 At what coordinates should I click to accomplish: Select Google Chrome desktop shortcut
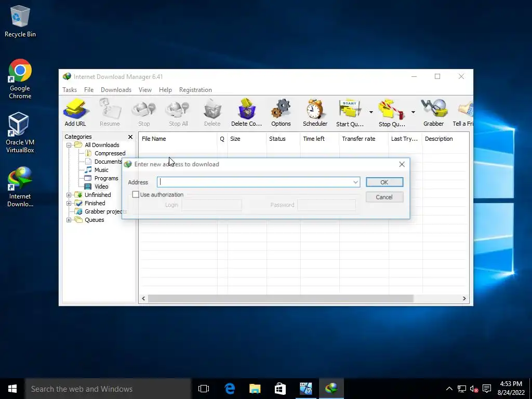[x=20, y=79]
